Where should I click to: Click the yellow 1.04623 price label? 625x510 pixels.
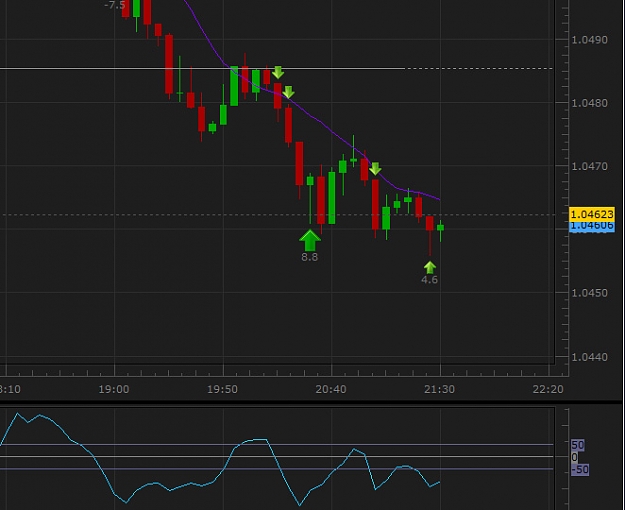(592, 215)
